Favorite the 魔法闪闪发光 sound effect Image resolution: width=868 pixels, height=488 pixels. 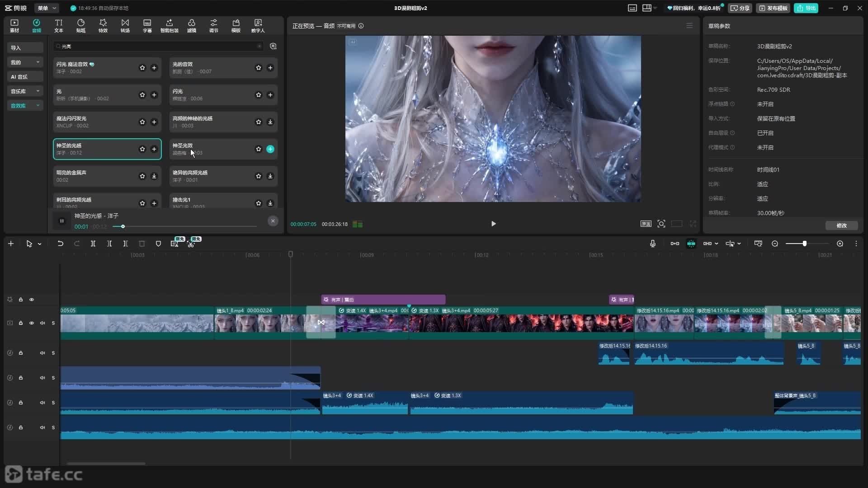142,122
